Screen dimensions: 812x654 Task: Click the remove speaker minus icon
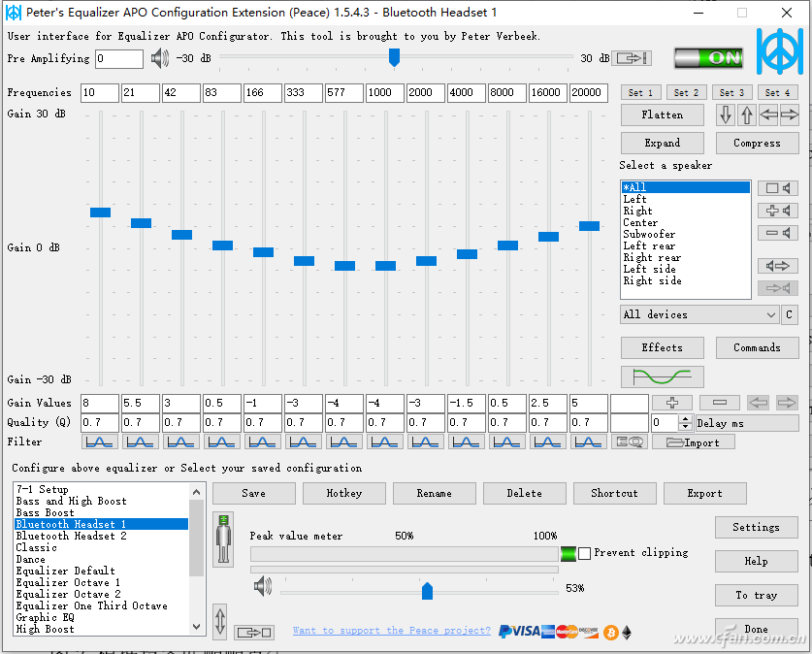point(778,233)
